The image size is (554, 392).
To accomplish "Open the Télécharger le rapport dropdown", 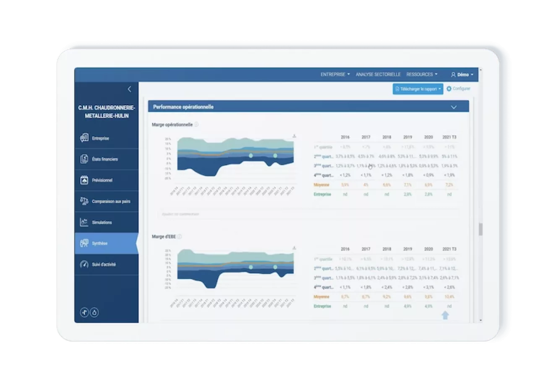I will click(418, 89).
